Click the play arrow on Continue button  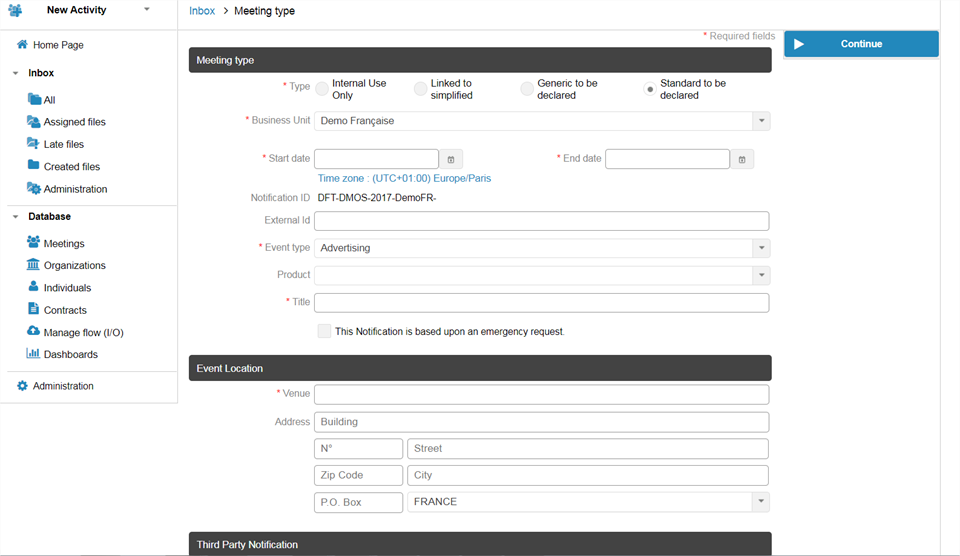(799, 44)
